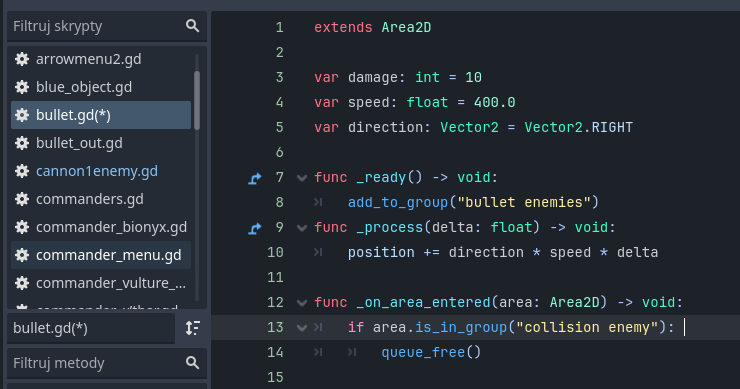The width and height of the screenshot is (740, 389).
Task: Click the queue_free() call on line 14
Action: pos(431,353)
